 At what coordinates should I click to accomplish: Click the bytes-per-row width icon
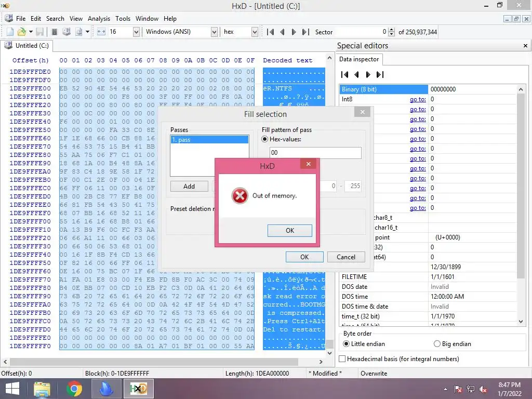101,32
